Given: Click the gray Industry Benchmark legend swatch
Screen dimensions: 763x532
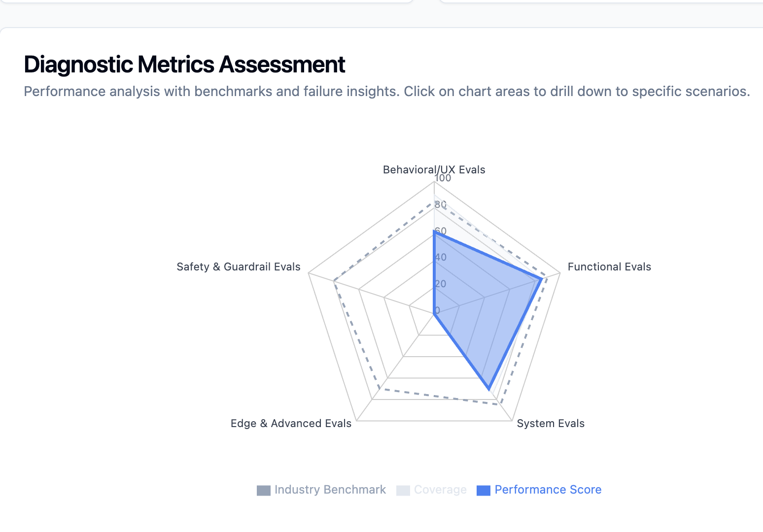Looking at the screenshot, I should click(x=263, y=490).
